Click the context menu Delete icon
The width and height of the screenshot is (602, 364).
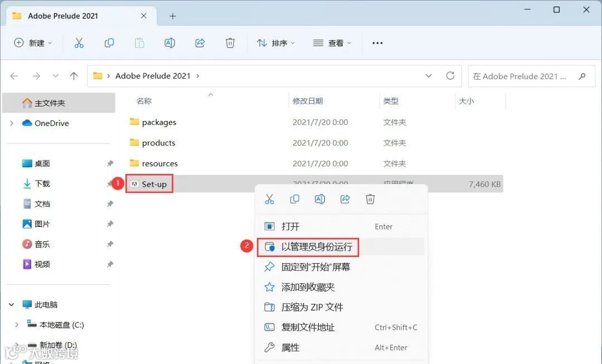point(370,199)
